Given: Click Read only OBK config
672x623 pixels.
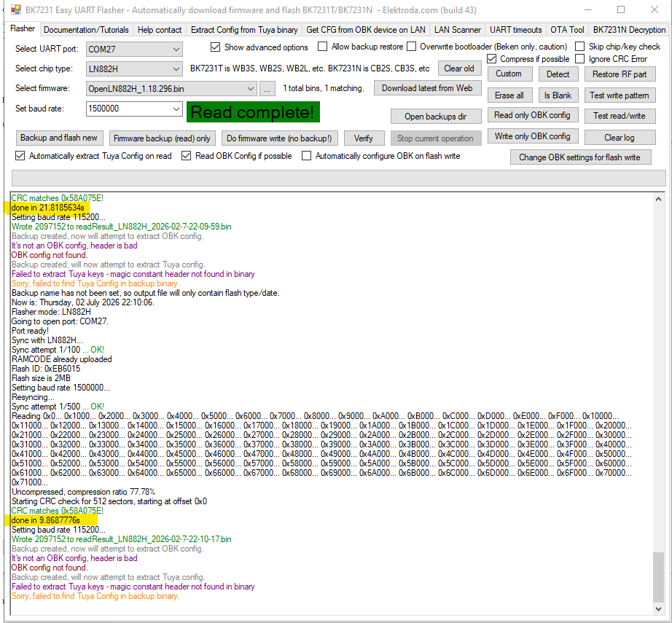Looking at the screenshot, I should (533, 115).
